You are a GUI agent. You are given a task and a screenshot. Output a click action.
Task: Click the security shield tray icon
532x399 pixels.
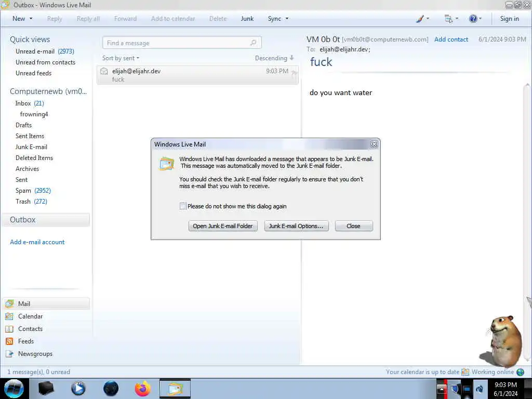(456, 389)
